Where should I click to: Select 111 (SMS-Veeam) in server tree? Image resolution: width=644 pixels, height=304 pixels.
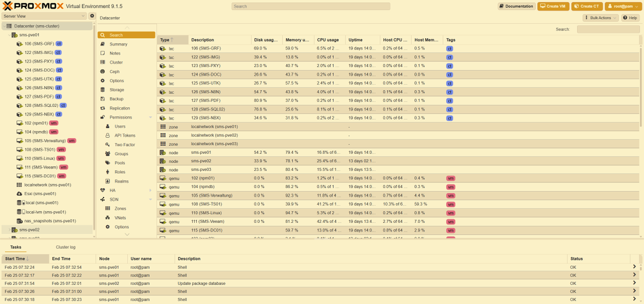click(x=40, y=167)
